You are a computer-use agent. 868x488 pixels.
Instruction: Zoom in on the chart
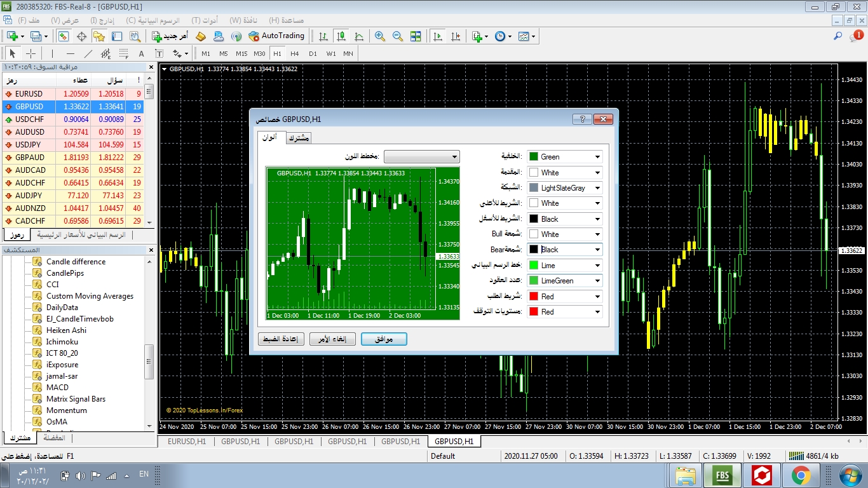380,36
